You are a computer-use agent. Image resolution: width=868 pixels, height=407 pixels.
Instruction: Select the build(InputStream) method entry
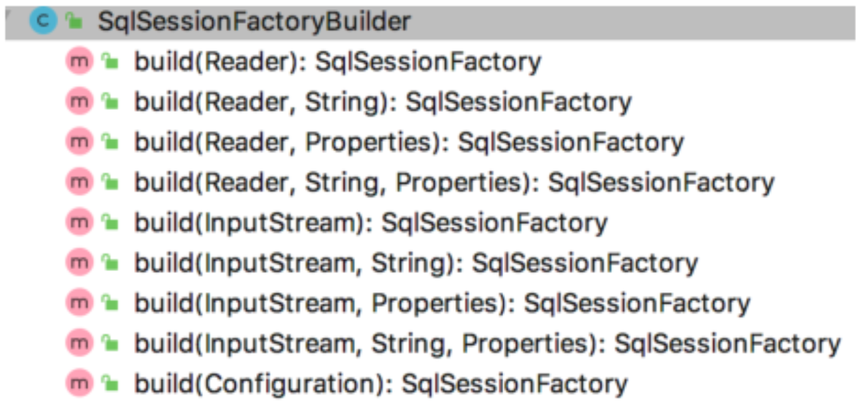tap(370, 223)
